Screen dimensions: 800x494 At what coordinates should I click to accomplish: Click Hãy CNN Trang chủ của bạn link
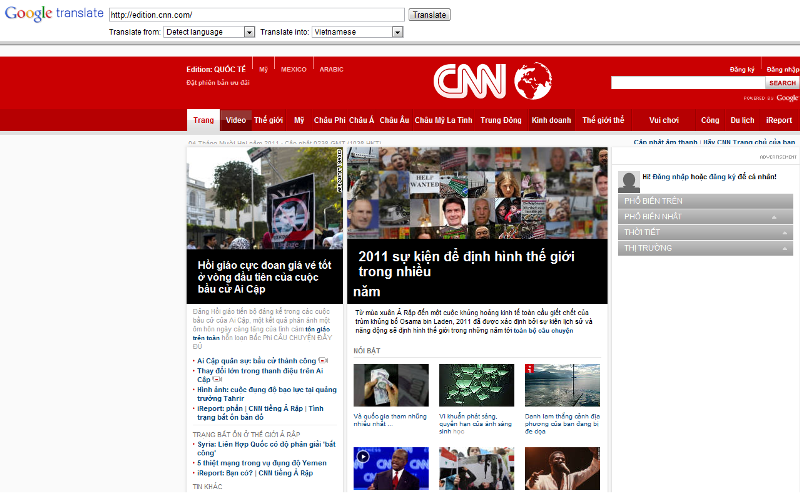click(749, 142)
